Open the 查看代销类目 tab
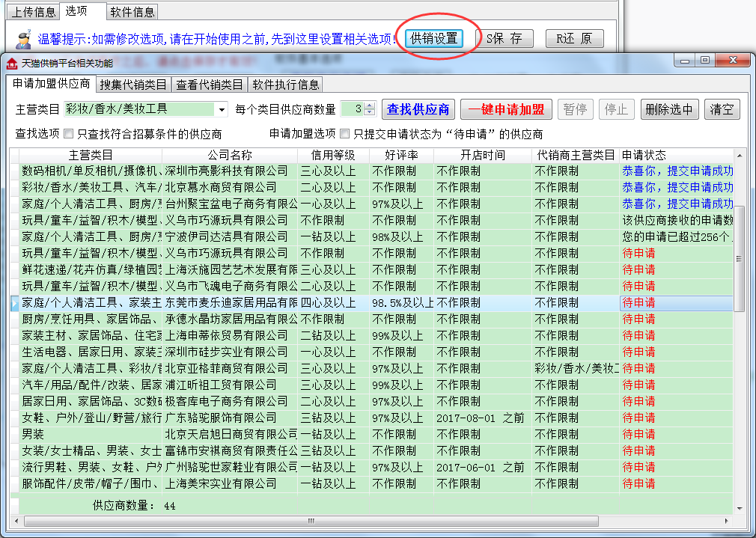The width and height of the screenshot is (756, 538). [x=210, y=85]
